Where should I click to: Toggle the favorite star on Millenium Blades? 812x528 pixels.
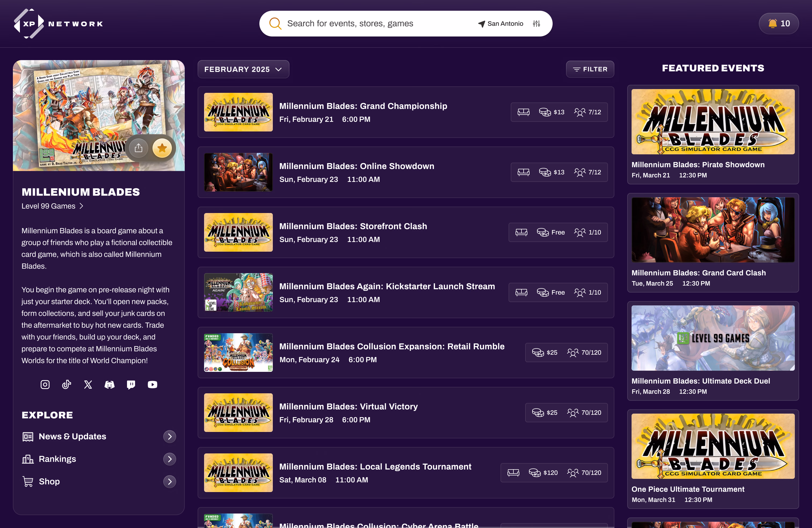(162, 148)
